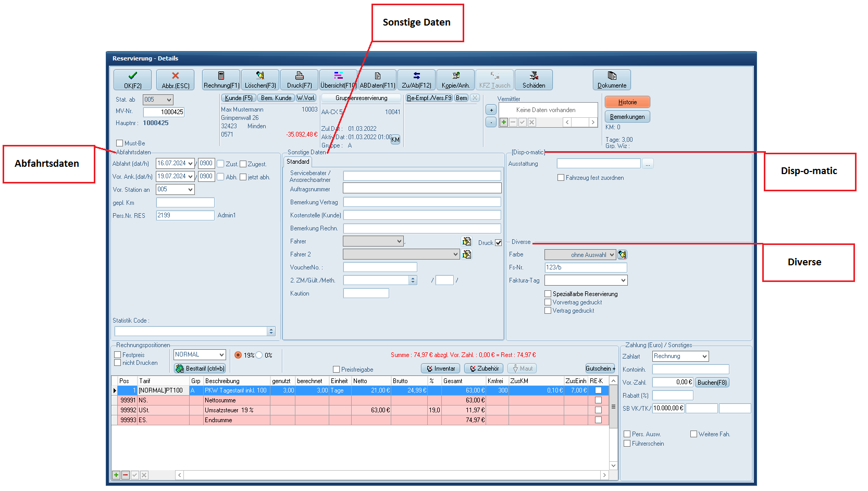868x491 pixels.
Task: Click the Zu/Ab(F12) toolbar button
Action: (416, 80)
